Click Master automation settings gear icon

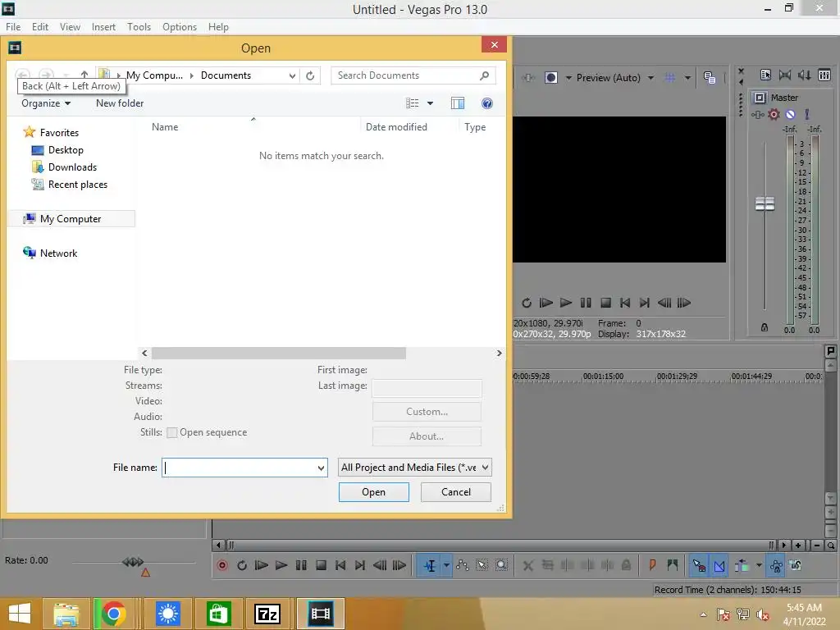pos(774,114)
